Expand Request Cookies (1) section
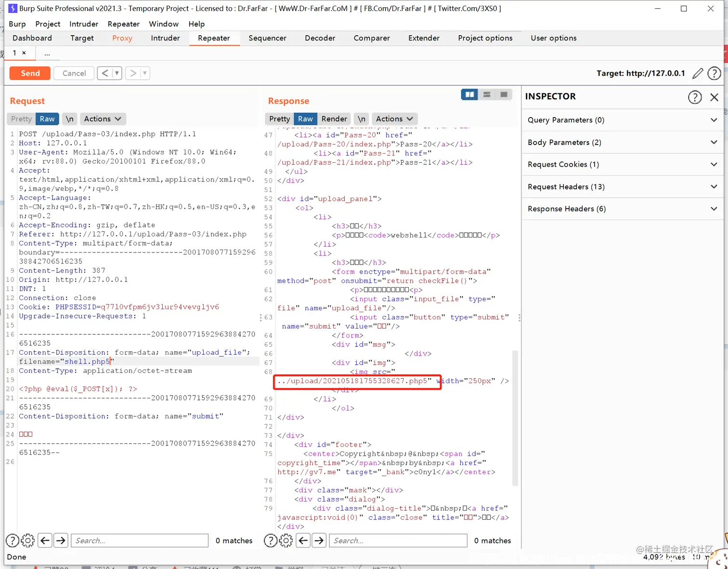The height and width of the screenshot is (569, 728). [622, 164]
